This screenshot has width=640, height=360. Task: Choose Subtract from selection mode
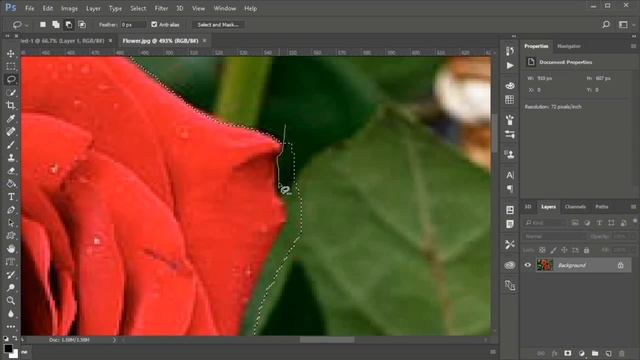[69, 24]
